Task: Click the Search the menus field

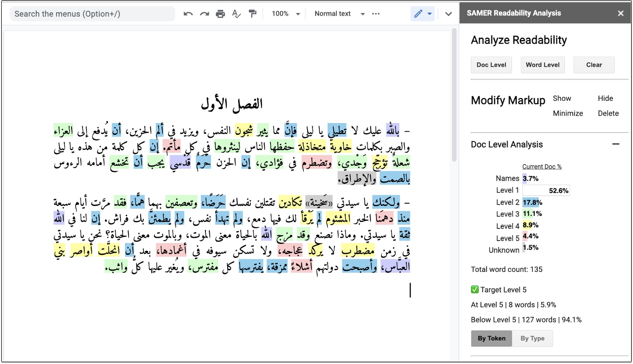Action: 92,14
